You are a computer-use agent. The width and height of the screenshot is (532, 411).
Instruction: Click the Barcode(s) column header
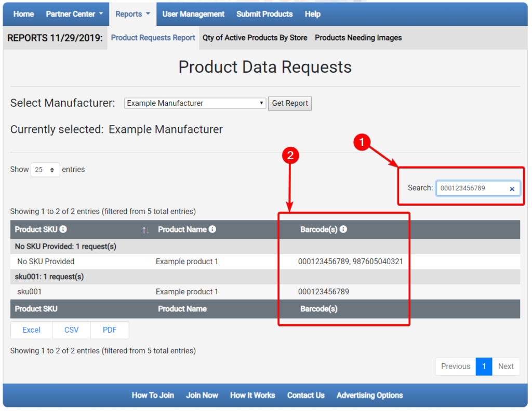tap(319, 229)
